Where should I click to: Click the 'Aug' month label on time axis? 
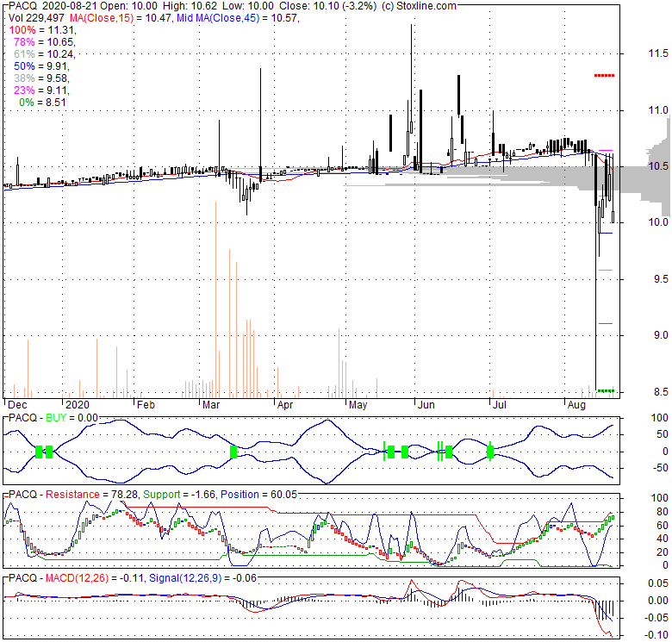(576, 405)
